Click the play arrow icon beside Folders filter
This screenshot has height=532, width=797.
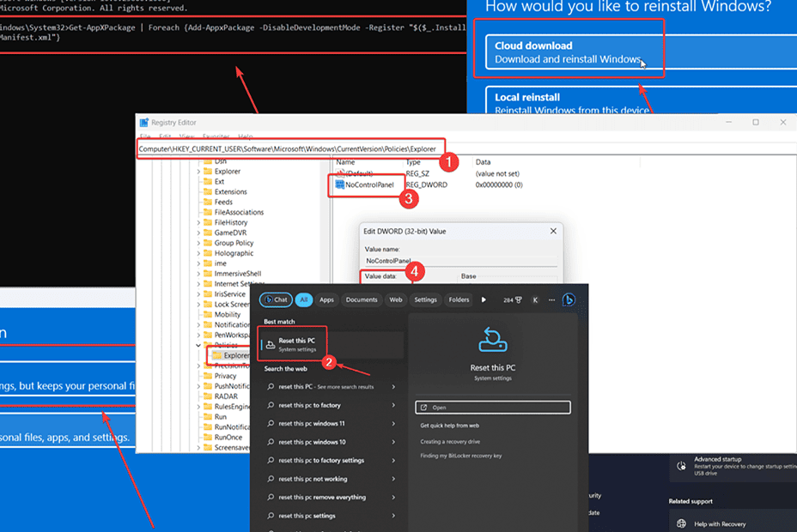(x=483, y=299)
